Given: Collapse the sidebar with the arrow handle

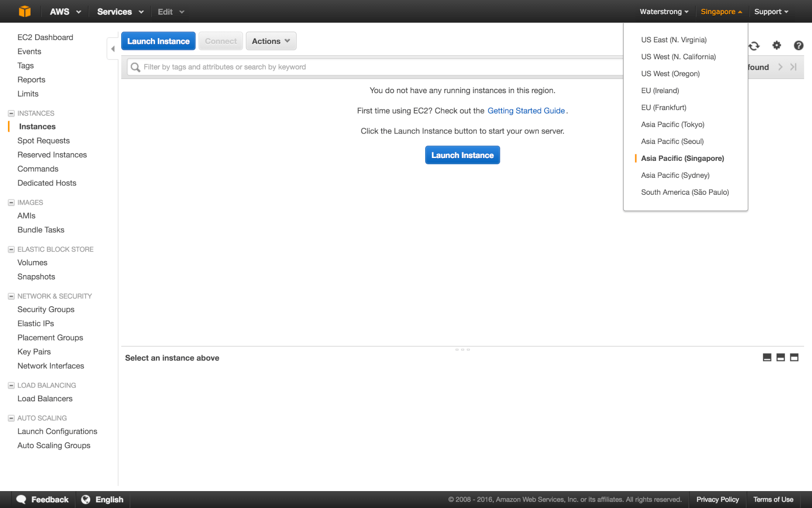Looking at the screenshot, I should 113,48.
